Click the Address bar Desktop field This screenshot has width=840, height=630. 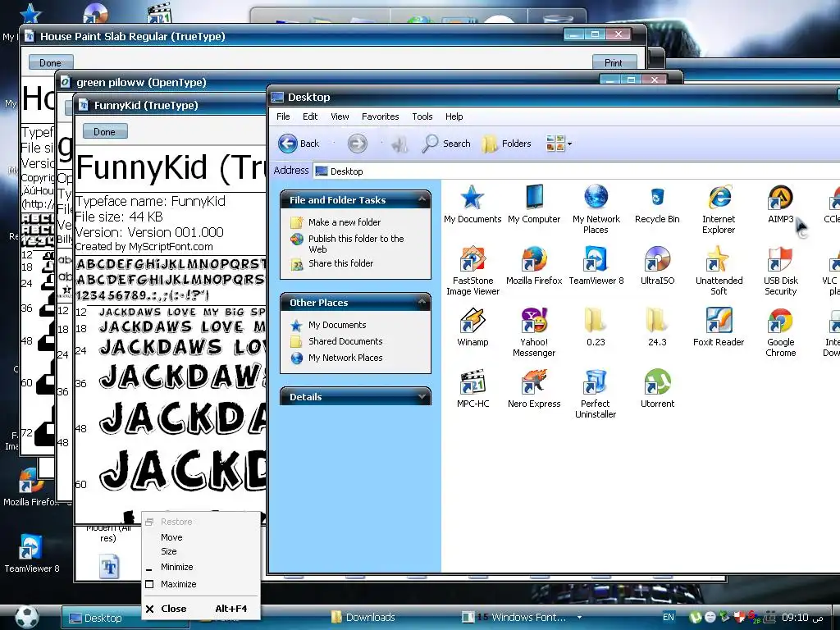[x=577, y=171]
